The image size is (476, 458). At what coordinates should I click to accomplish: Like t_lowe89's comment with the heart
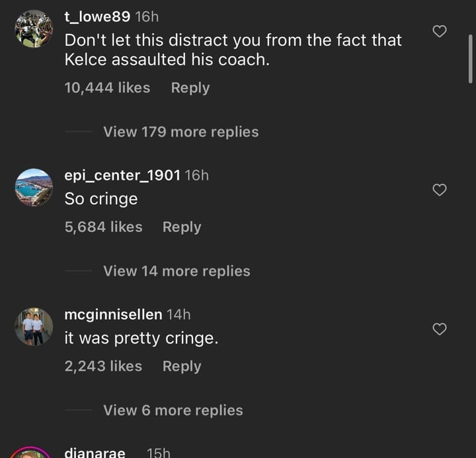click(x=440, y=31)
